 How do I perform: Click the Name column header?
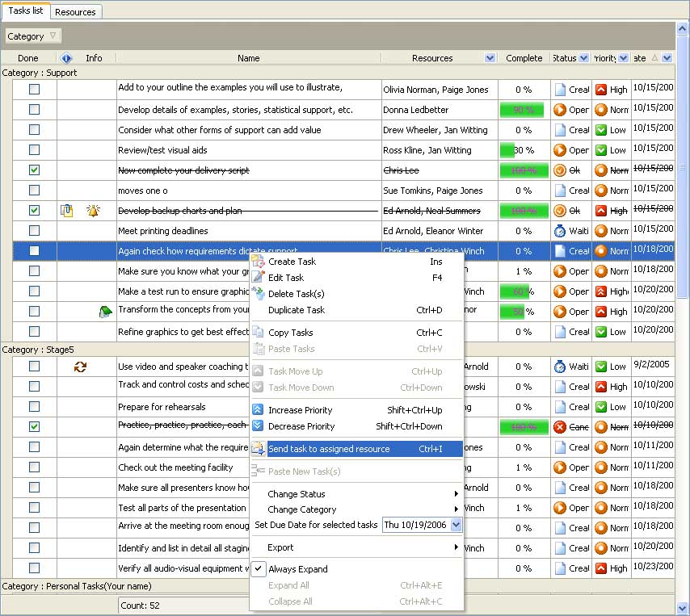coord(248,58)
